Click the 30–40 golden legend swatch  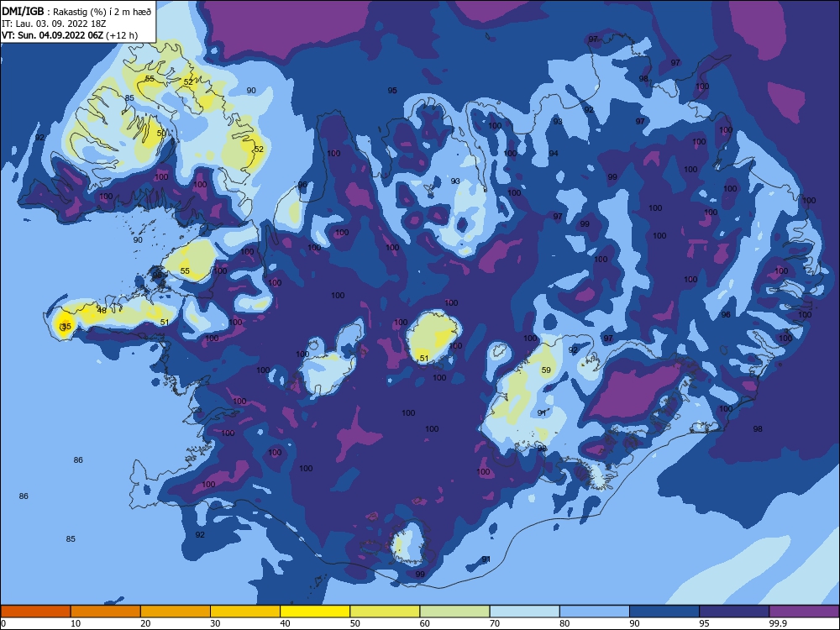pyautogui.click(x=245, y=612)
